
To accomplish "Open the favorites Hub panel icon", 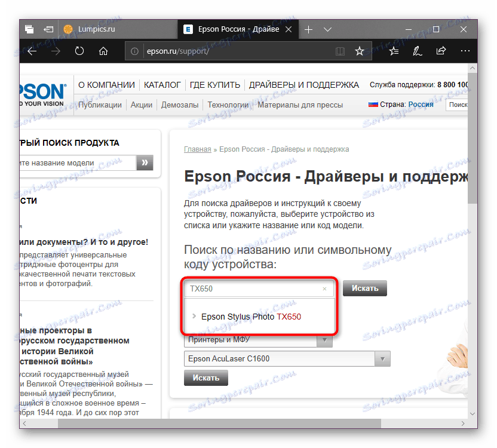I will point(394,51).
